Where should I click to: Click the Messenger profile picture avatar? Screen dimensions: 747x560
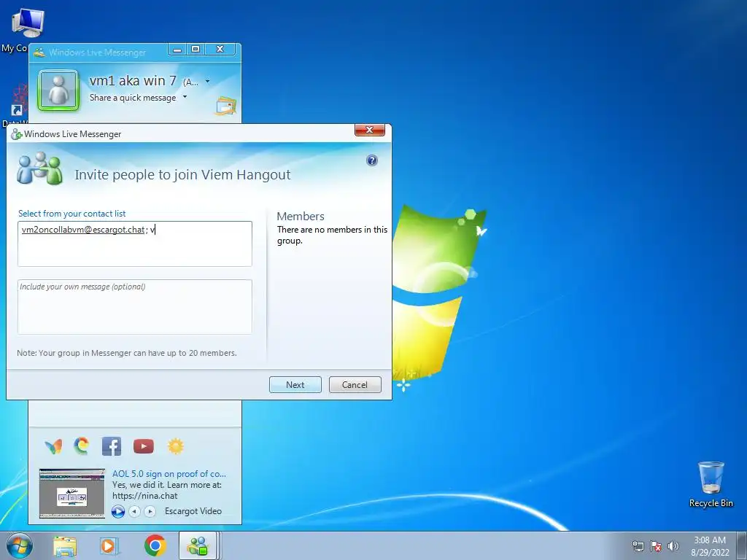tap(58, 90)
